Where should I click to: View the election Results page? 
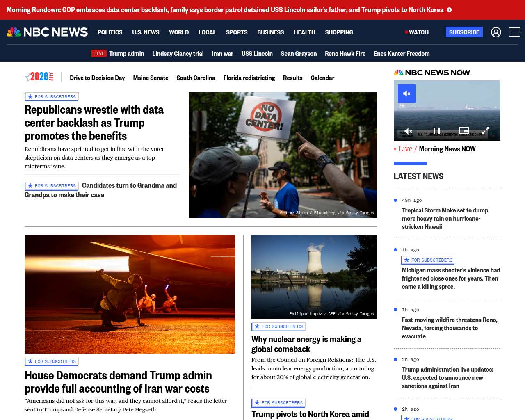(292, 78)
